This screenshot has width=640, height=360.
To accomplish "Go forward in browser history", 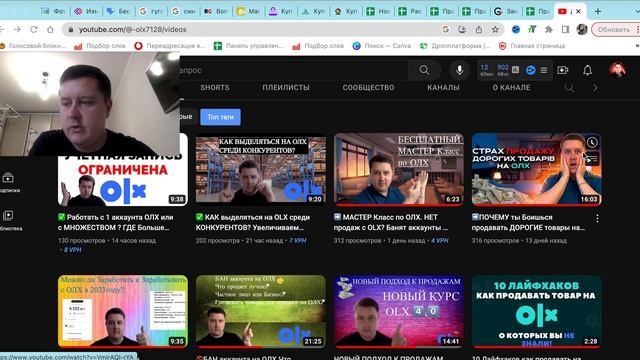I will [17, 29].
